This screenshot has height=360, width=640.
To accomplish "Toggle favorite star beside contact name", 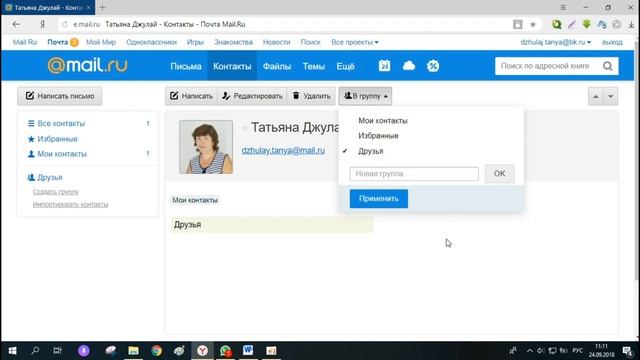I will pos(244,128).
